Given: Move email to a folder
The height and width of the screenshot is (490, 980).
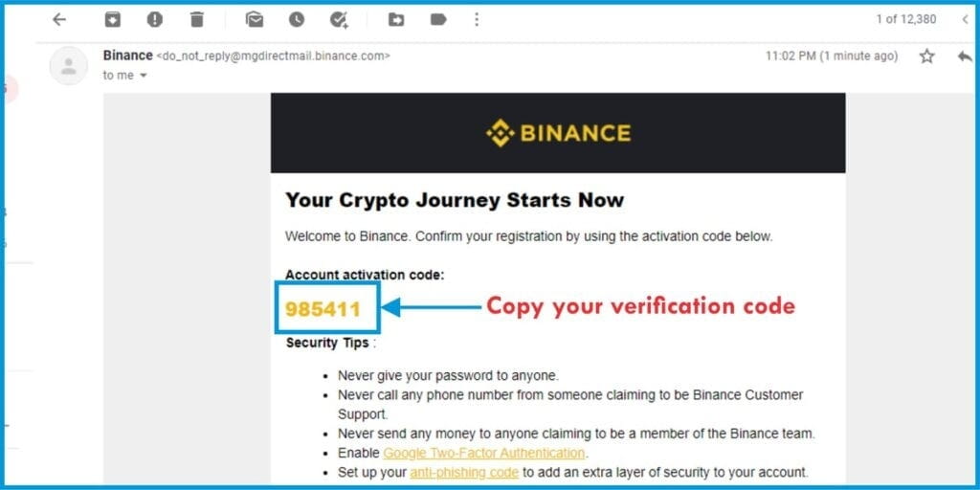Looking at the screenshot, I should (x=396, y=20).
